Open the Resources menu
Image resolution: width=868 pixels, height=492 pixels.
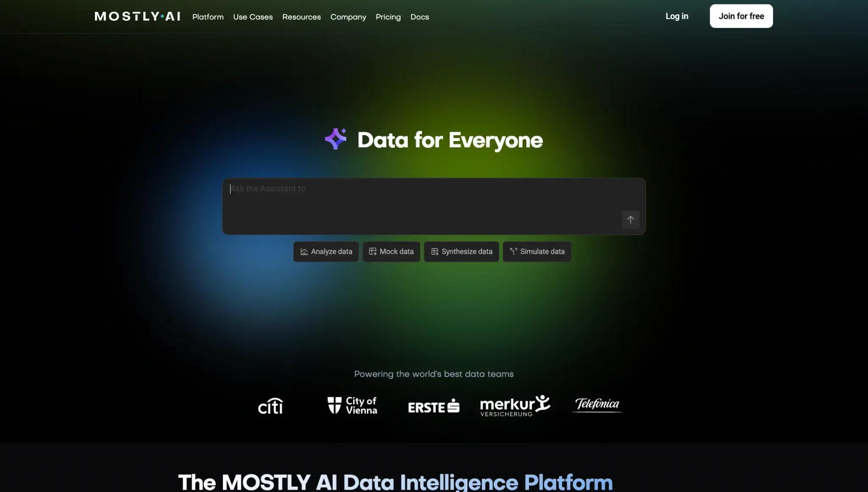coord(301,17)
